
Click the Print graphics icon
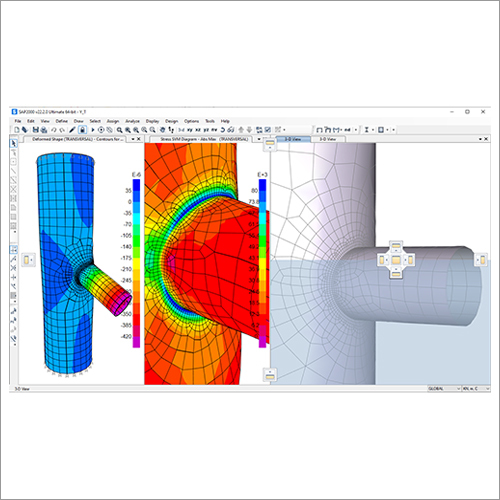pyautogui.click(x=43, y=130)
